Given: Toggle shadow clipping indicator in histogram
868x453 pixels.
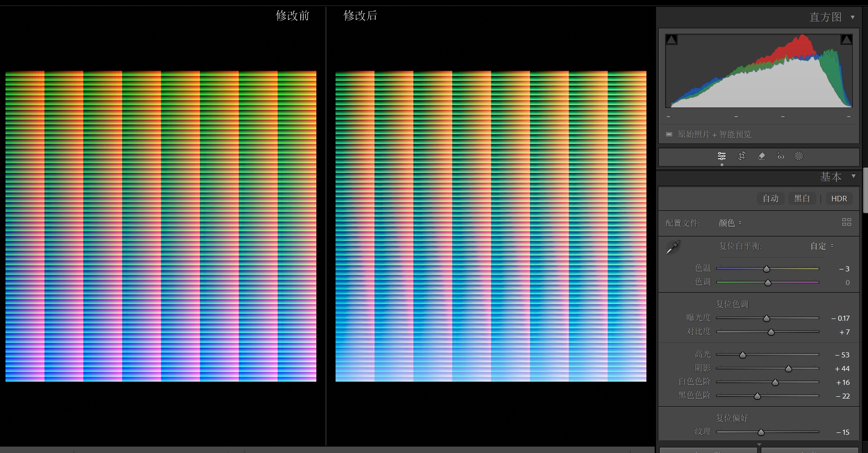Looking at the screenshot, I should click(671, 40).
